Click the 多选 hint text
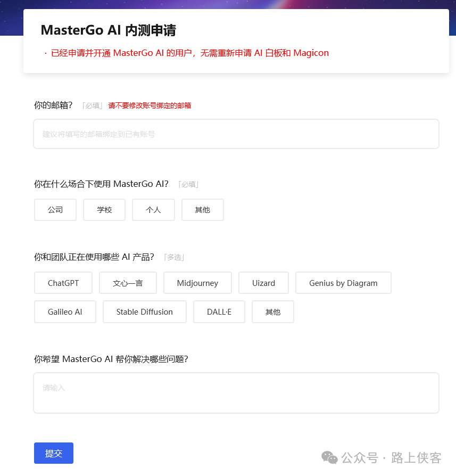 [x=174, y=257]
